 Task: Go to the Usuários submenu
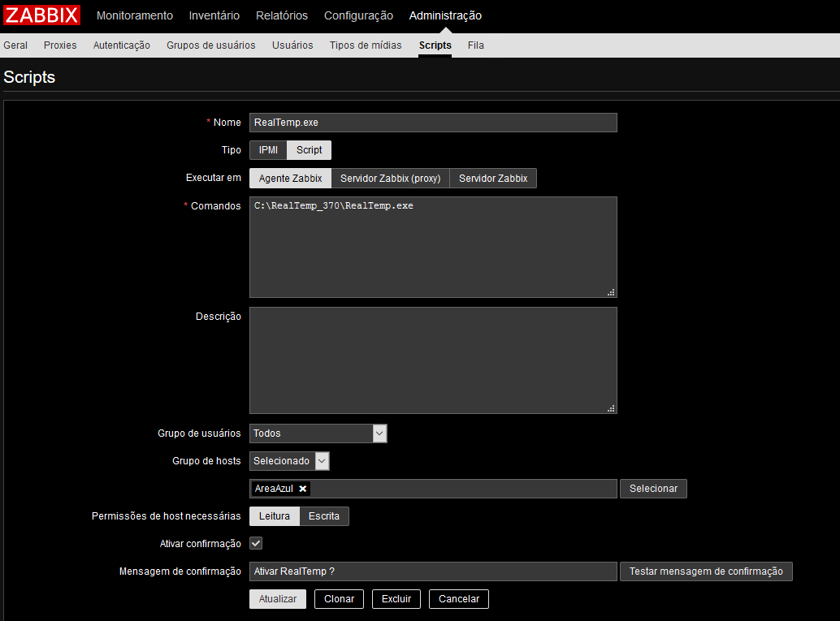tap(292, 45)
